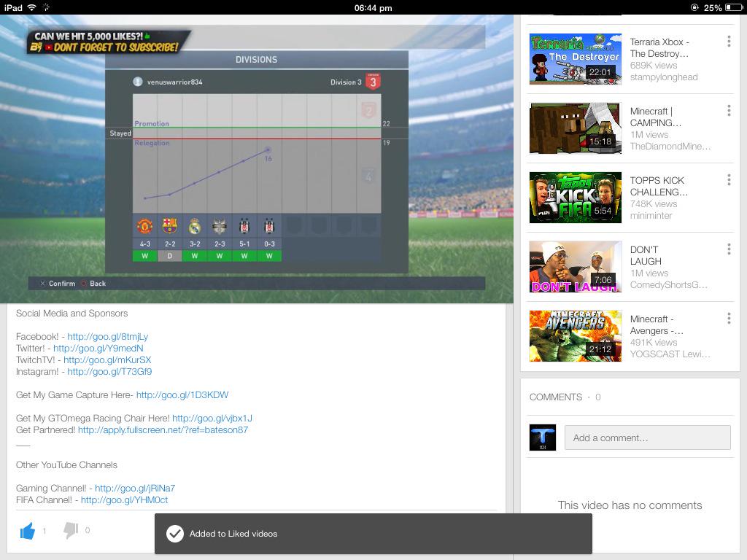Tap the 689K views text
The height and width of the screenshot is (560, 747).
click(x=653, y=65)
